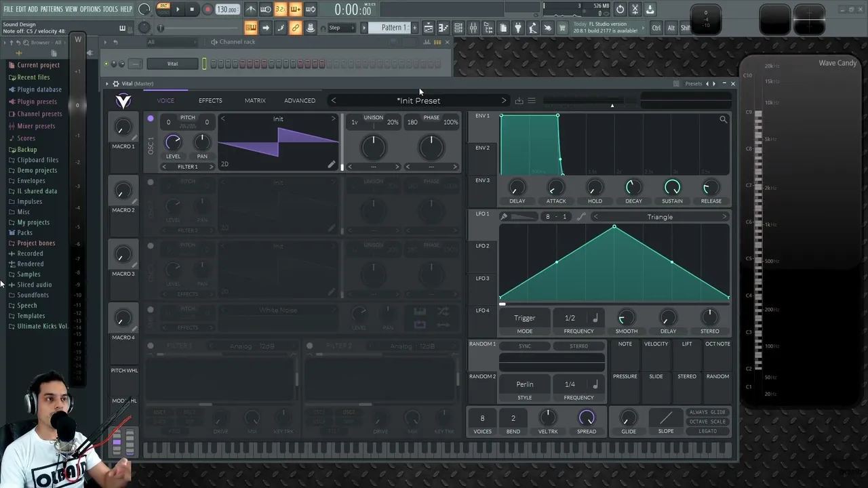The width and height of the screenshot is (868, 488).
Task: Toggle Pat/Song mode switch
Action: [163, 9]
